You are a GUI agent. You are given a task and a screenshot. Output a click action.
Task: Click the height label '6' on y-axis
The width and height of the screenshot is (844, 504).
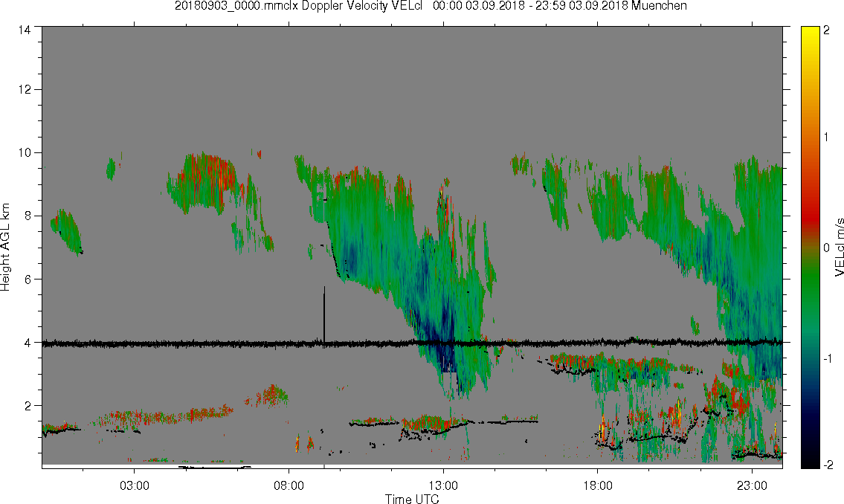(x=28, y=280)
